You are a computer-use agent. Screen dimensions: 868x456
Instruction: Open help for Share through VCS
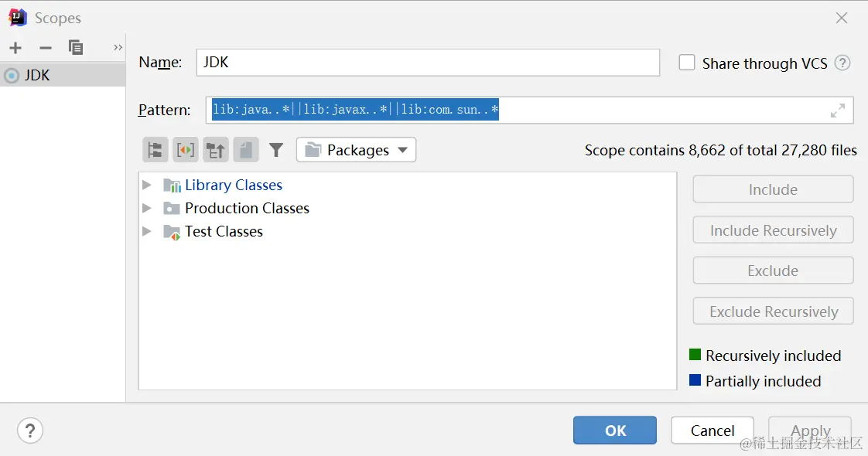[x=842, y=63]
